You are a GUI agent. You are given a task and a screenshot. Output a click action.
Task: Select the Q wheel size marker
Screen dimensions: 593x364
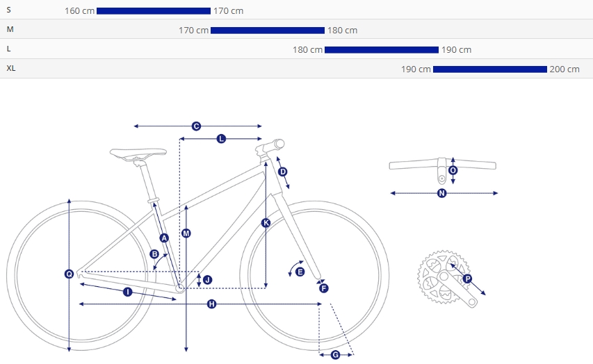click(69, 274)
